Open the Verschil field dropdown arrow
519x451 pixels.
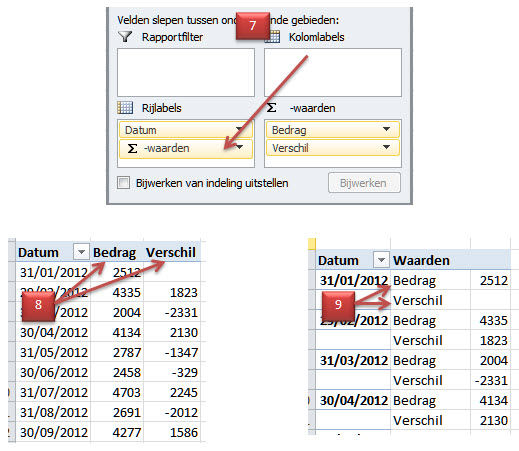coord(386,147)
